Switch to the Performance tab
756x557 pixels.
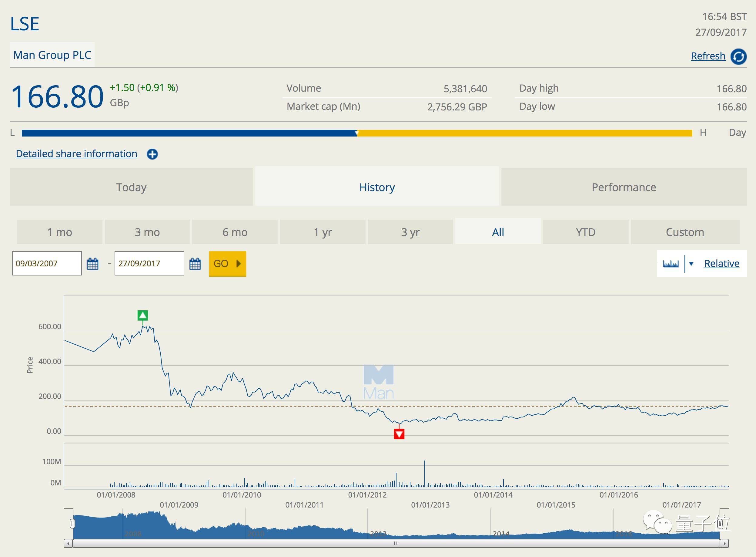coord(624,187)
